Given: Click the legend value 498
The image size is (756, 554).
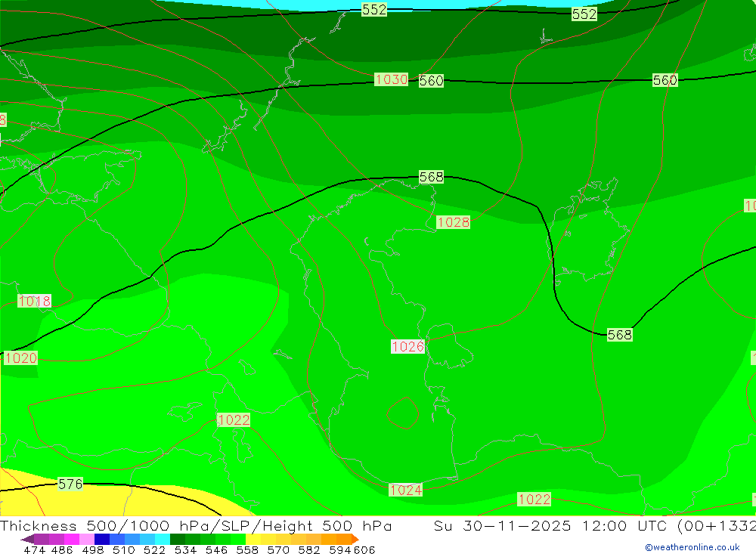Looking at the screenshot, I should [92, 549].
